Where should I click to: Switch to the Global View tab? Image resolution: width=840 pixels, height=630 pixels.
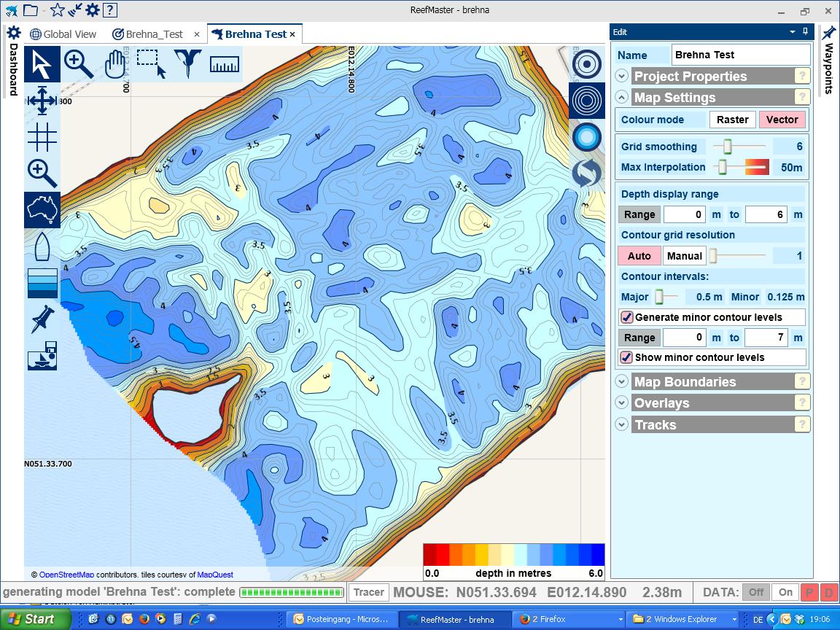coord(63,34)
